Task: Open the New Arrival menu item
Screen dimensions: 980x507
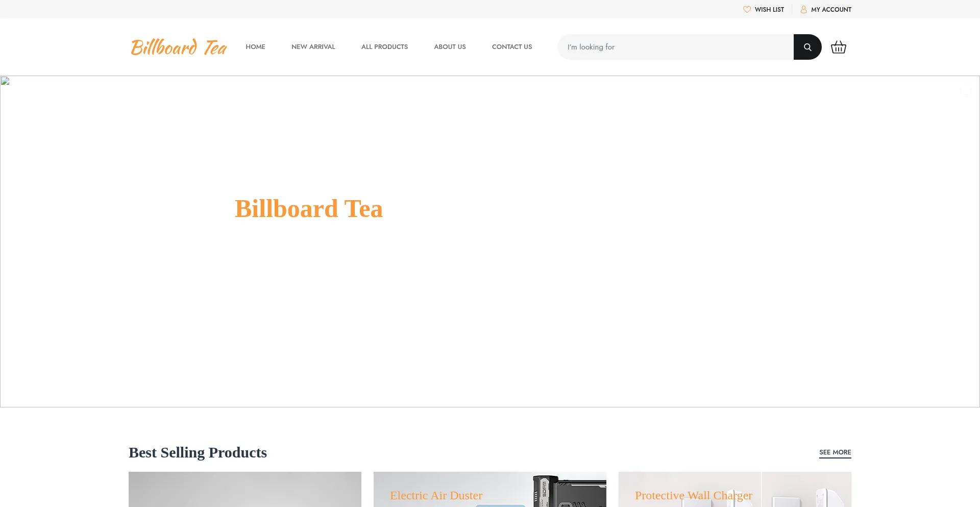Action: (313, 47)
